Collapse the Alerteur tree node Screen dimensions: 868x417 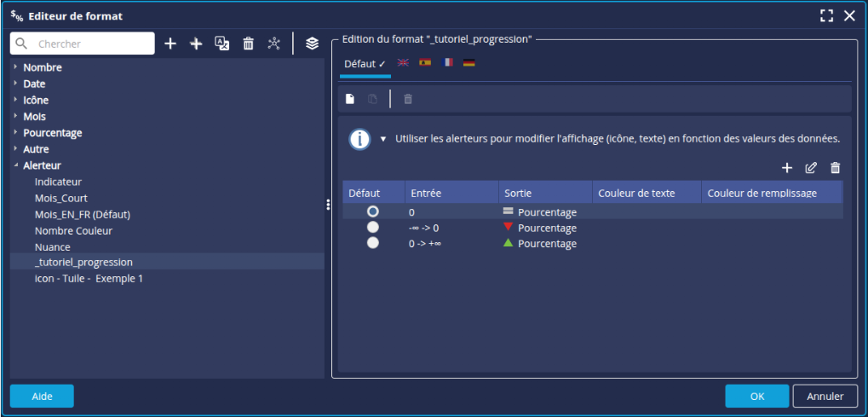coord(15,165)
